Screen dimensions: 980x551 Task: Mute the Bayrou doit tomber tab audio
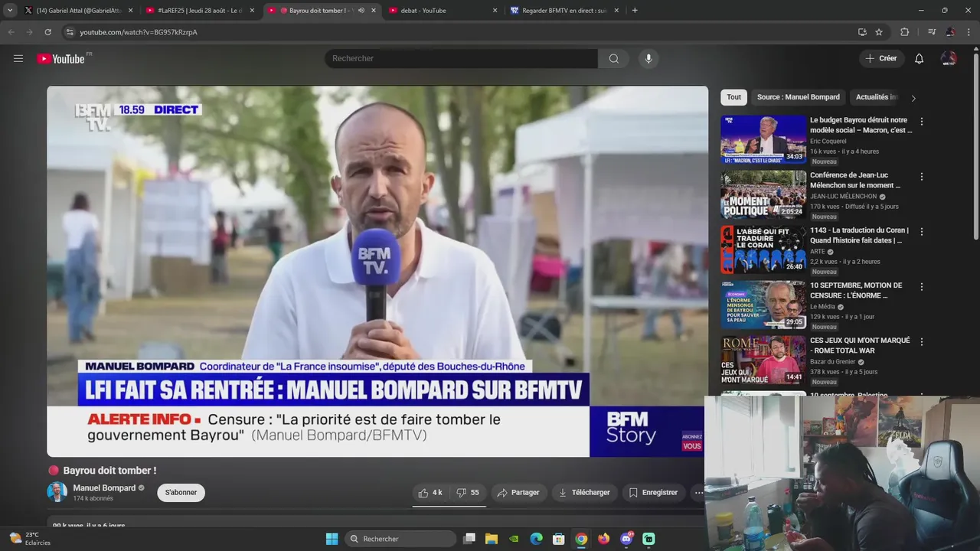click(361, 11)
